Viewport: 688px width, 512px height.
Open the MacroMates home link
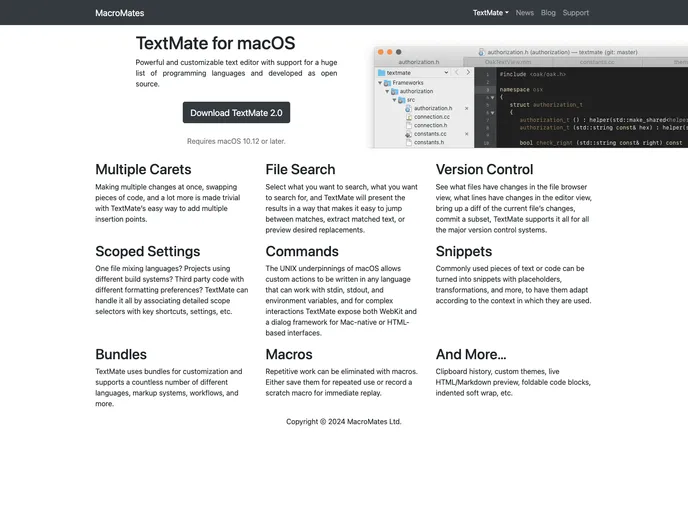[119, 13]
